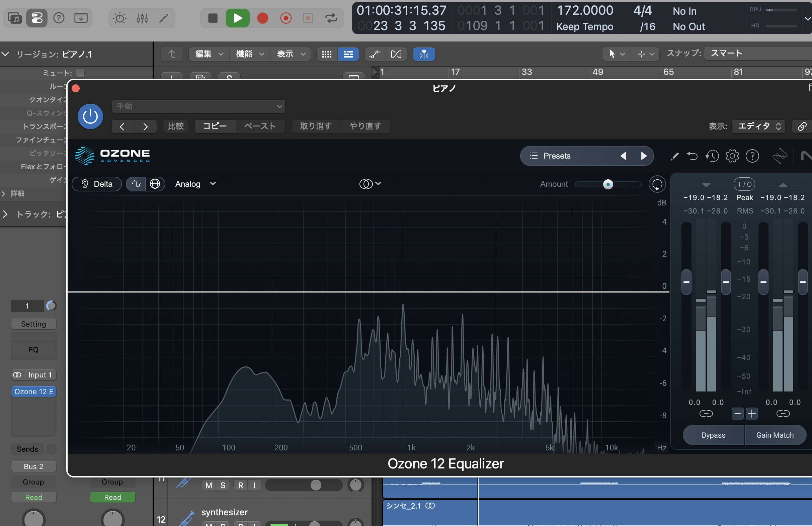Open the 手動 preset dropdown in the plug-in header
The height and width of the screenshot is (526, 812).
[x=198, y=106]
